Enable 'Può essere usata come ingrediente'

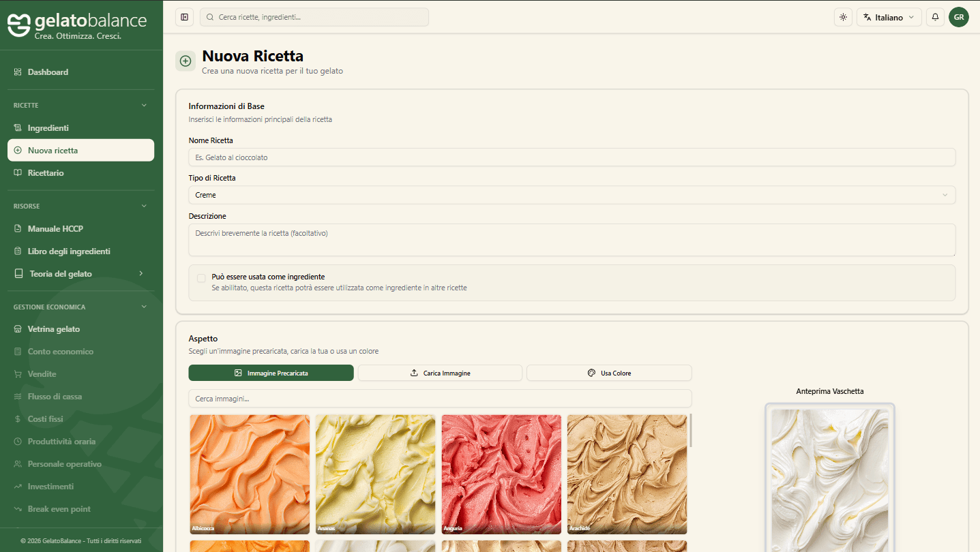(x=201, y=278)
